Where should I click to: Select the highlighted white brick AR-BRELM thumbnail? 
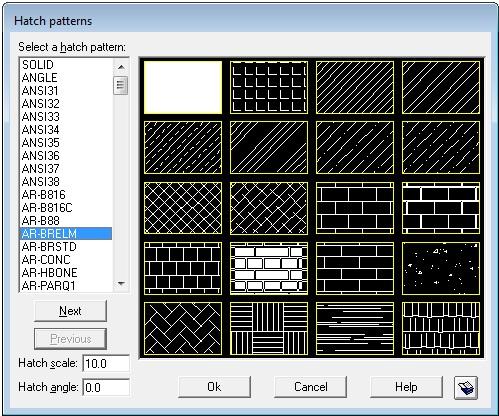tap(269, 268)
